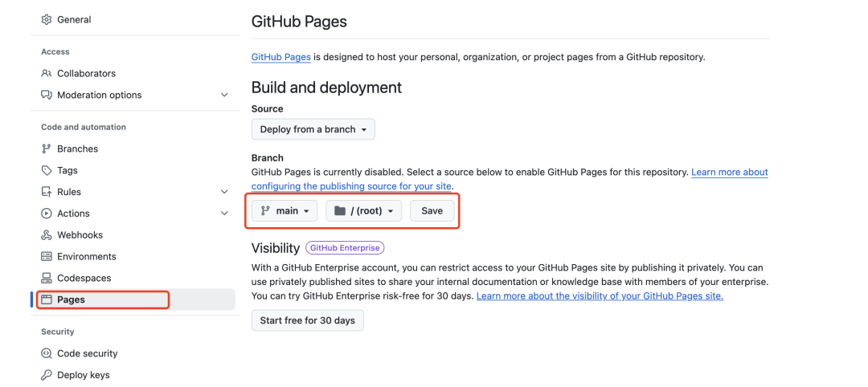Open the visibility of GitHub Pages site link
The width and height of the screenshot is (868, 387).
pos(600,295)
